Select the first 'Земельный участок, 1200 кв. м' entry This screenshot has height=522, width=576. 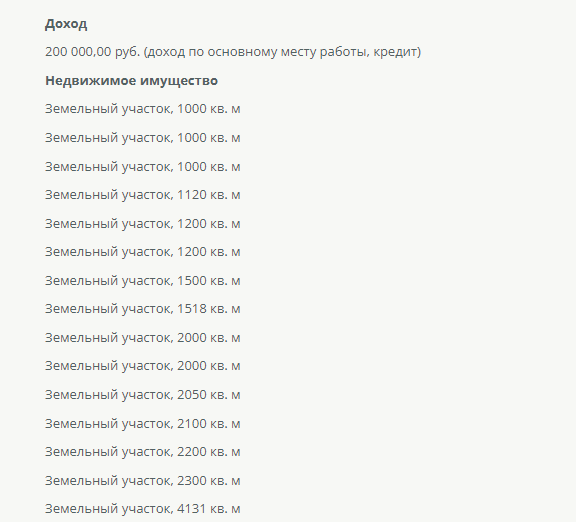(x=143, y=224)
